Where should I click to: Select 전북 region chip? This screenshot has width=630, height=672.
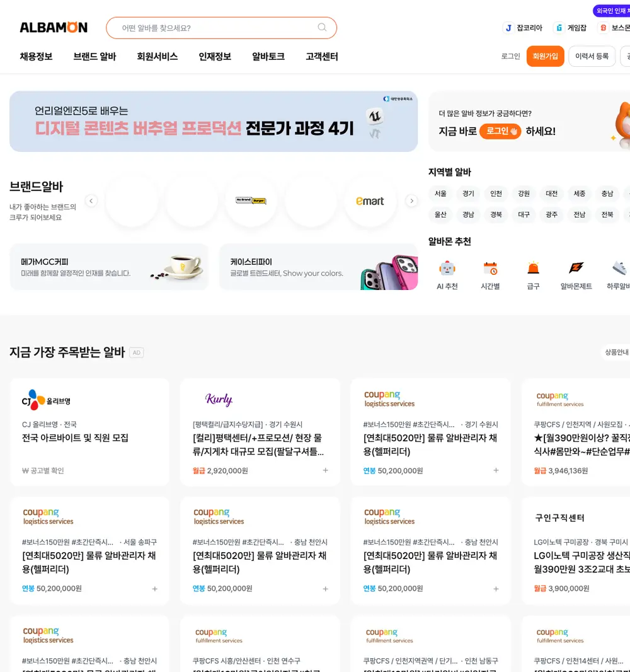[607, 215]
